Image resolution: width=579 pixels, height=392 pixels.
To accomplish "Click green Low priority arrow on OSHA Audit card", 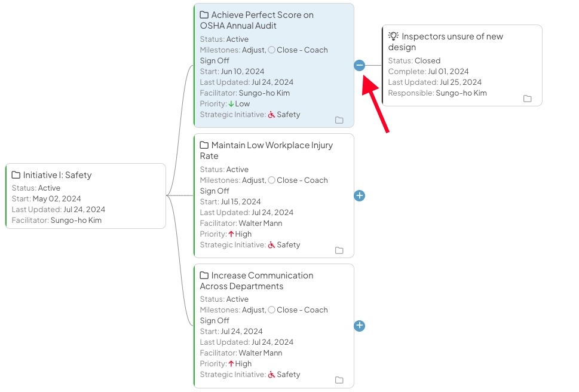I will (x=231, y=104).
